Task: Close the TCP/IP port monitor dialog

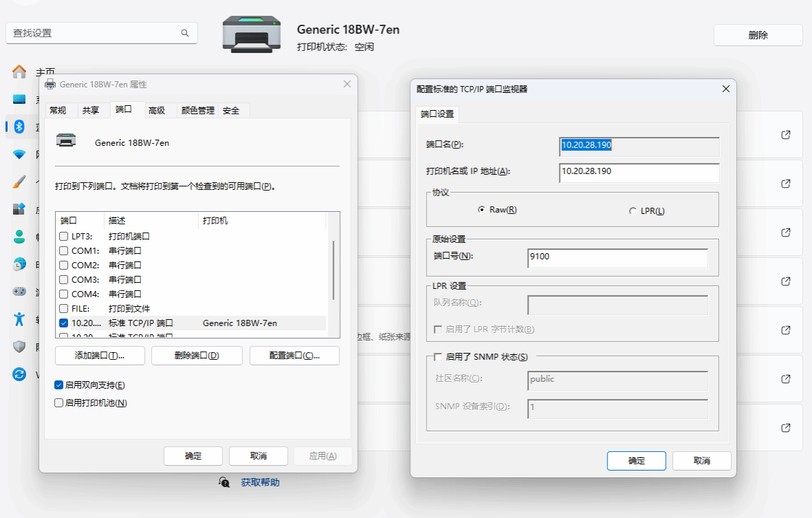Action: pyautogui.click(x=726, y=89)
